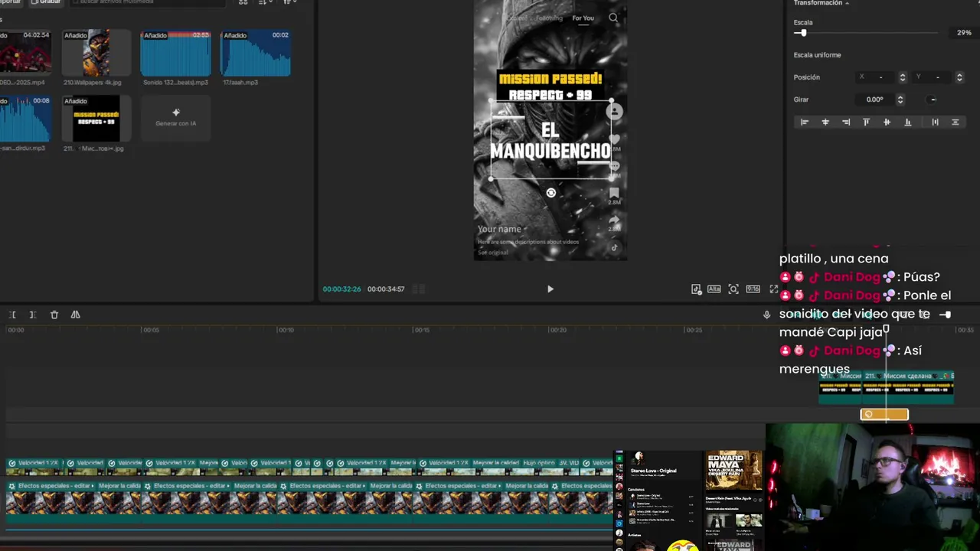Click the Posición X stepper arrows
The width and height of the screenshot is (980, 551).
click(x=902, y=77)
